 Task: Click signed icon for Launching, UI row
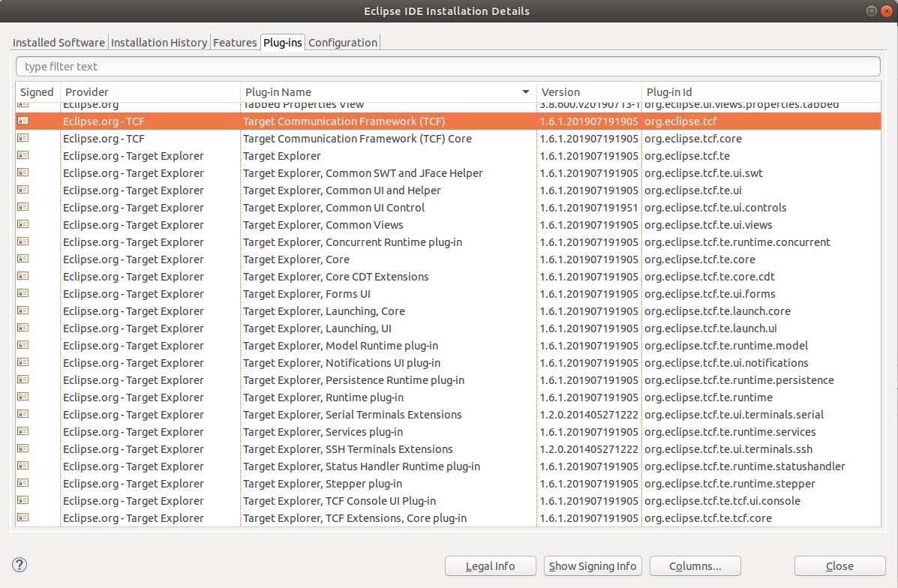click(x=23, y=328)
